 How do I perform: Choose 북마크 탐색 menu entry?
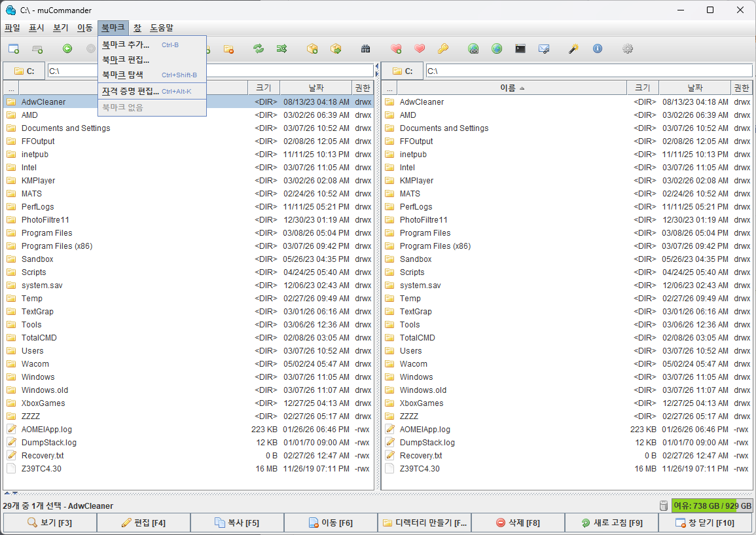pyautogui.click(x=152, y=75)
